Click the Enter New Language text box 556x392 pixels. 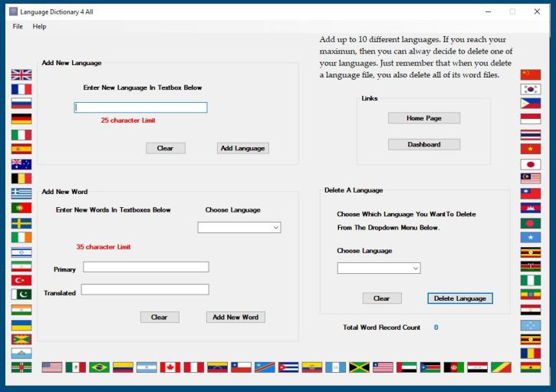click(140, 107)
